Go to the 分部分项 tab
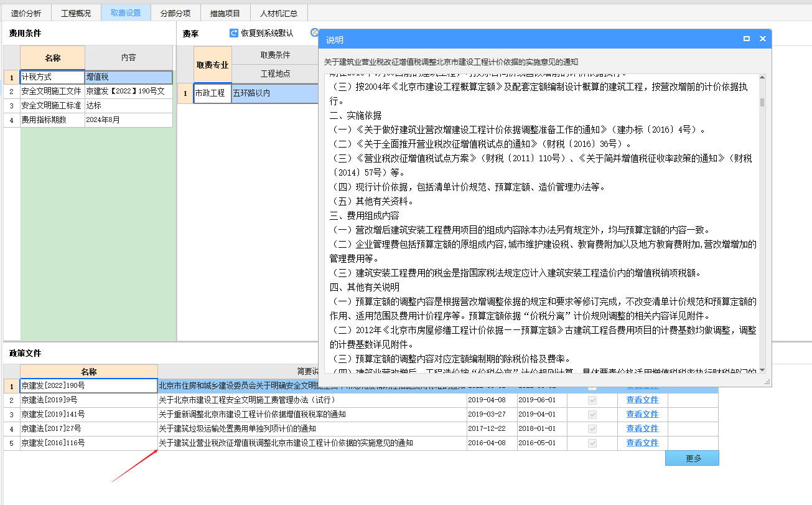This screenshot has height=505, width=812. coord(175,13)
